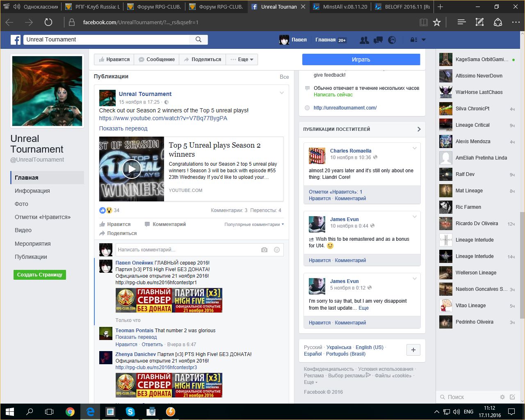Expand account menu arrow in header
This screenshot has width=525, height=420.
[424, 40]
